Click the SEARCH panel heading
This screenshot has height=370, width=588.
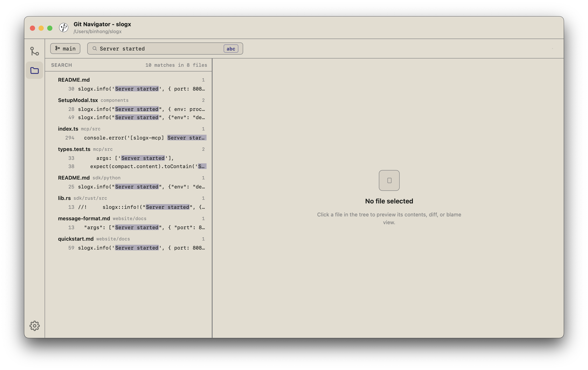click(61, 65)
